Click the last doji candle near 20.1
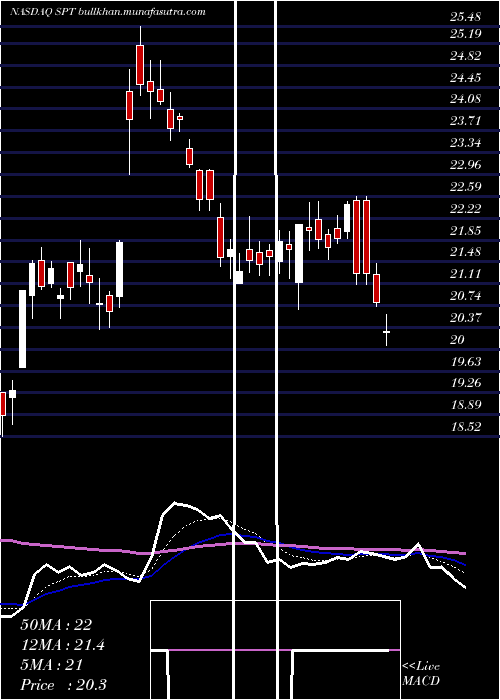500x700 pixels. 387,330
